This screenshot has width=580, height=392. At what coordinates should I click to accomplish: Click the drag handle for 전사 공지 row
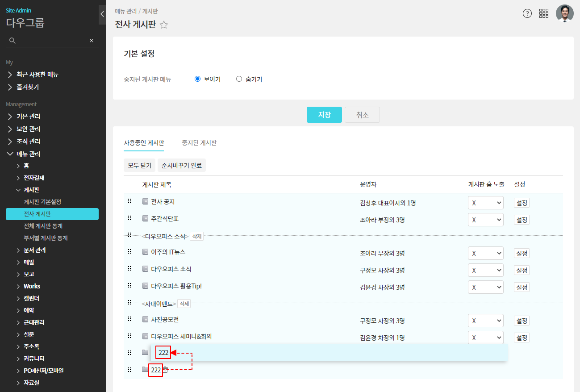click(x=129, y=201)
